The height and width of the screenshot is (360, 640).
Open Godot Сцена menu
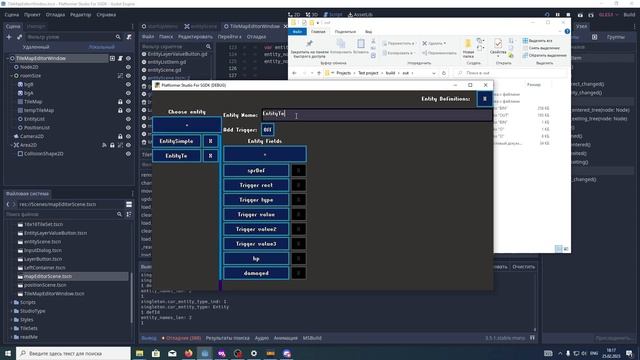click(x=12, y=15)
